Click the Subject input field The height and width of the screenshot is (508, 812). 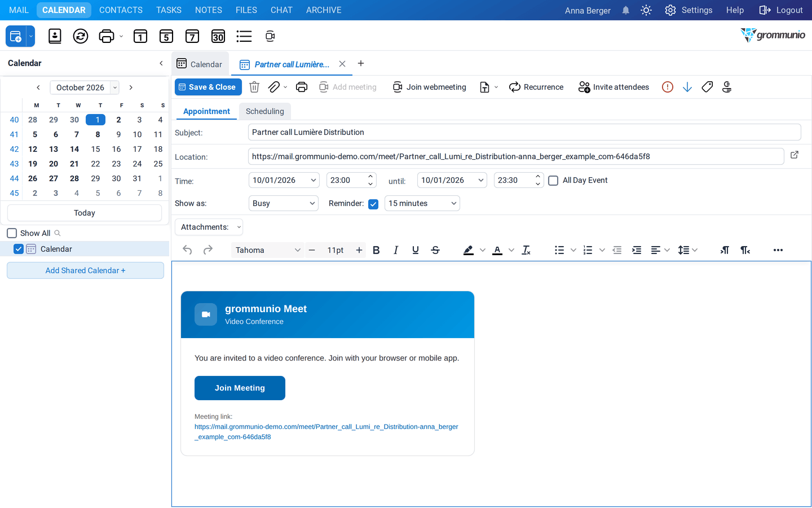click(524, 132)
